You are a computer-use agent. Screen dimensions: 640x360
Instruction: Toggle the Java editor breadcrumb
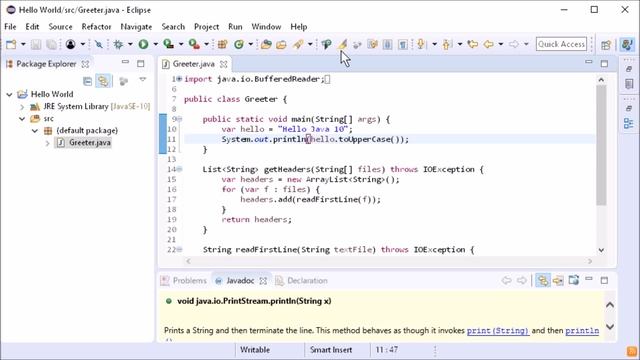coord(326,44)
